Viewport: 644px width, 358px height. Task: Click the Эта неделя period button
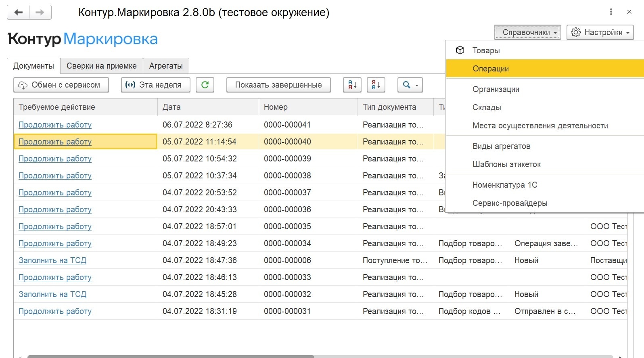(156, 85)
